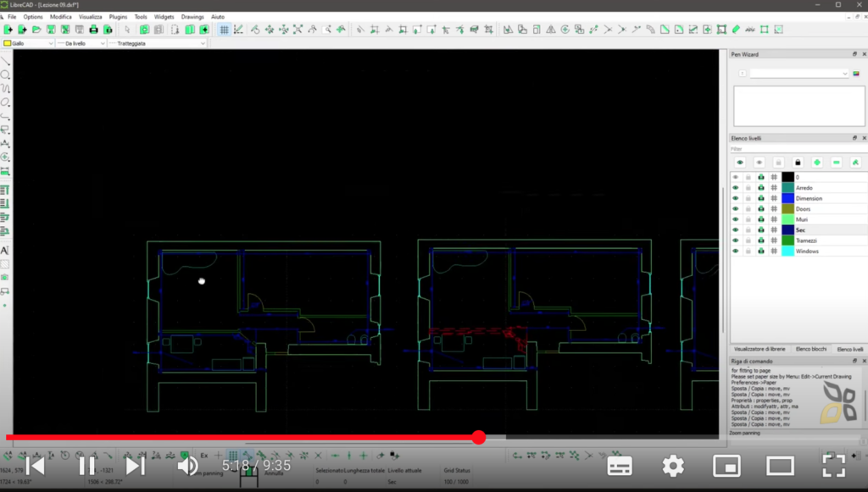Hide the Dimension layer
Image resolution: width=868 pixels, height=492 pixels.
[x=736, y=198]
